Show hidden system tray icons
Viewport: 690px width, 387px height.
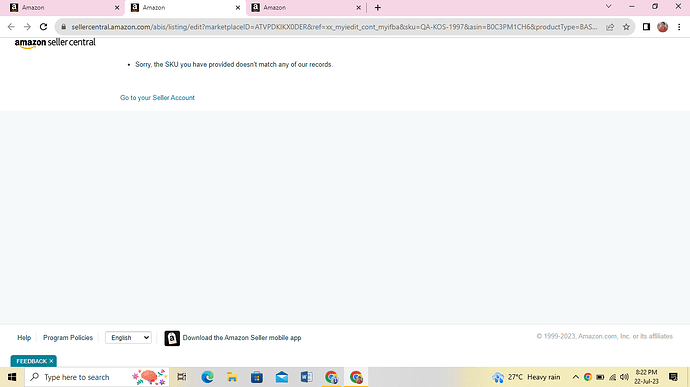(575, 377)
